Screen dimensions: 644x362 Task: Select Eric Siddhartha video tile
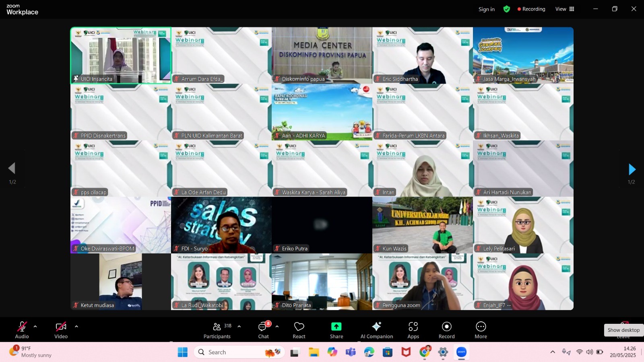coord(423,56)
